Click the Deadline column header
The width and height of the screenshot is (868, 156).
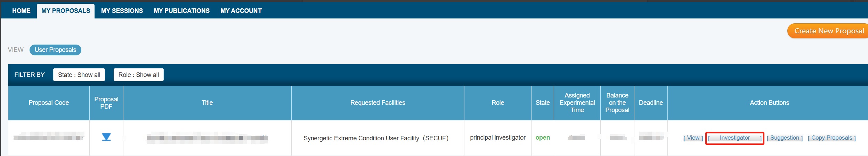(x=651, y=103)
